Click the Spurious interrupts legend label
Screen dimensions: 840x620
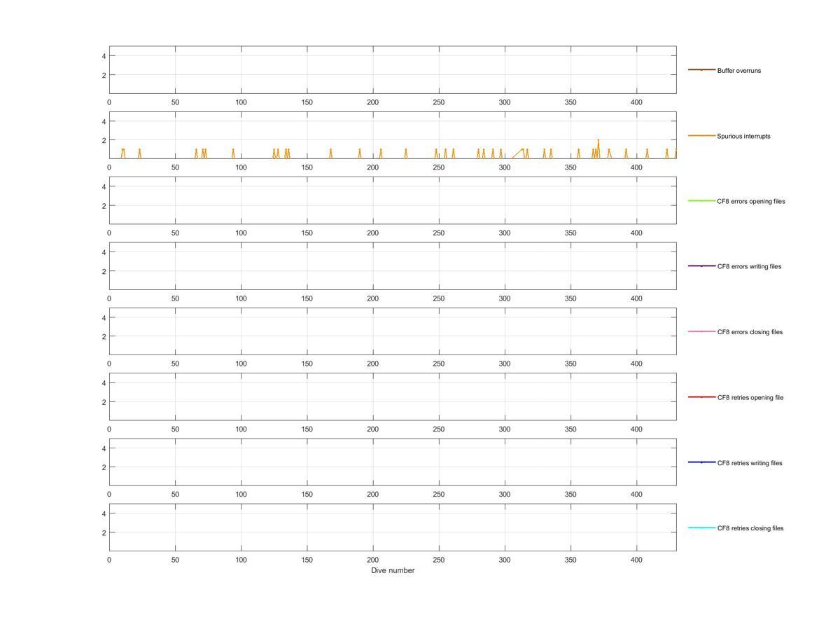[743, 136]
